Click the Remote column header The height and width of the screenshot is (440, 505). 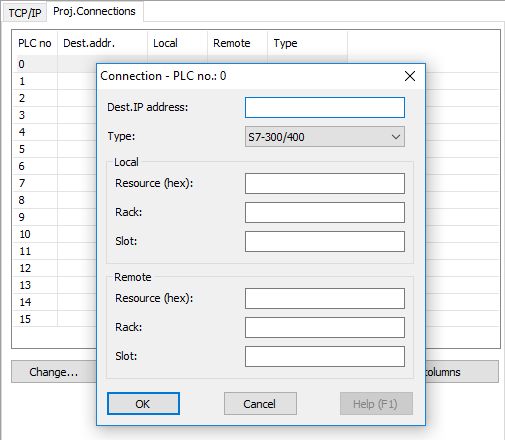click(237, 43)
